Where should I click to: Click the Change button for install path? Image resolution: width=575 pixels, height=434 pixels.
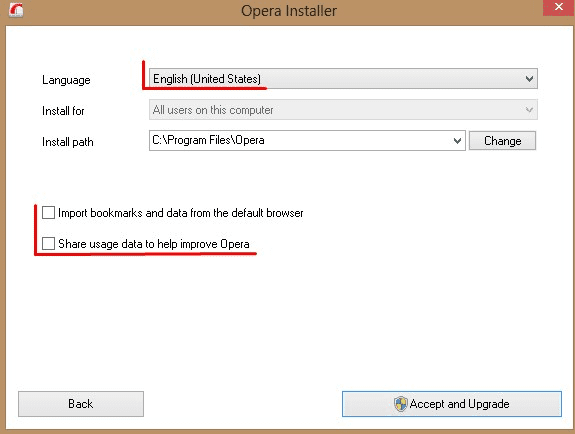pos(502,141)
